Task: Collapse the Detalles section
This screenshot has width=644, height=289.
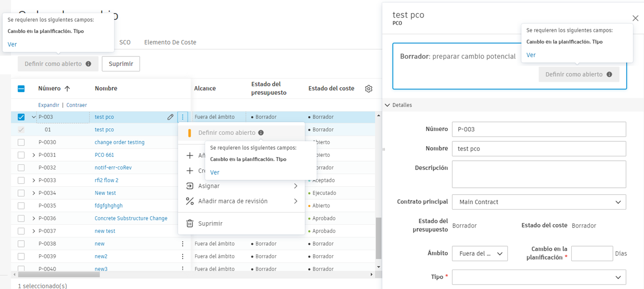Action: 387,105
